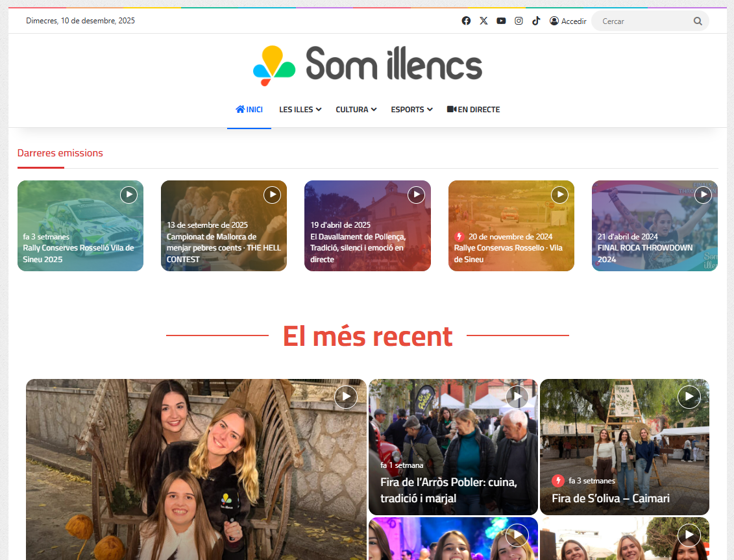
Task: Open the THE HELL CONTEST broadcast card
Action: (223, 248)
